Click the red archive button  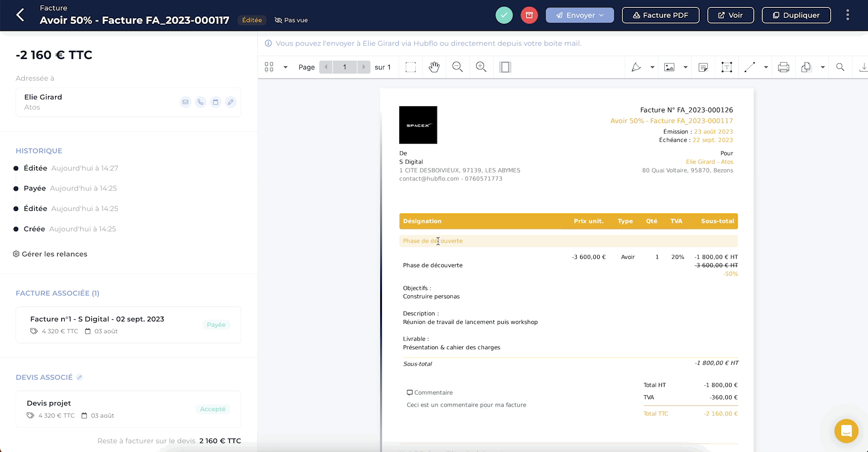[x=529, y=15]
